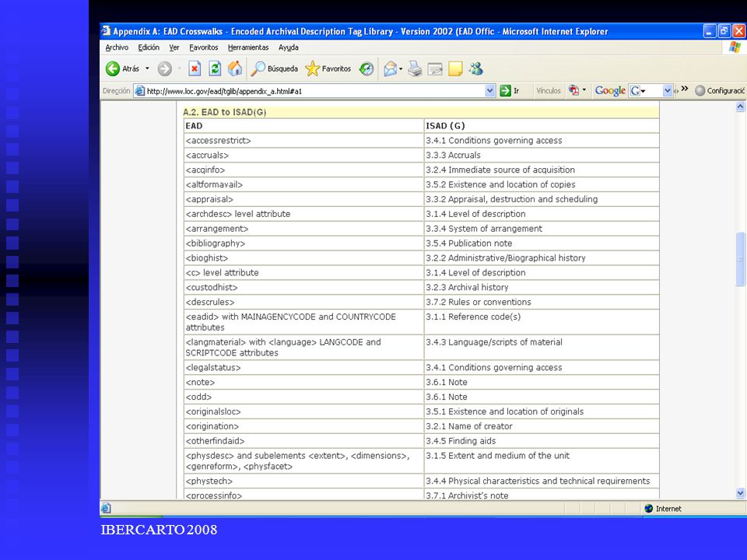Image resolution: width=747 pixels, height=560 pixels.
Task: Refresh the page with green arrows icon
Action: click(x=215, y=69)
